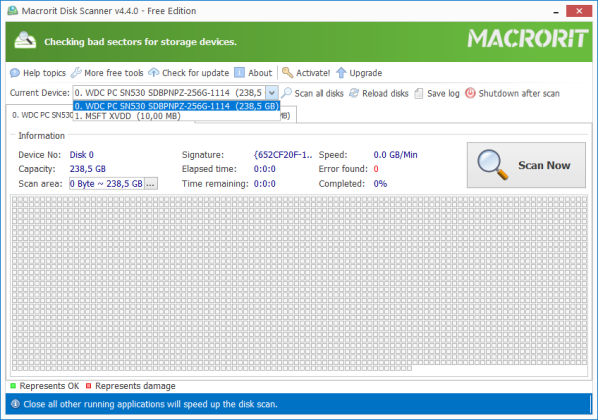Click the Scan area range field
The width and height of the screenshot is (598, 420).
pos(106,184)
